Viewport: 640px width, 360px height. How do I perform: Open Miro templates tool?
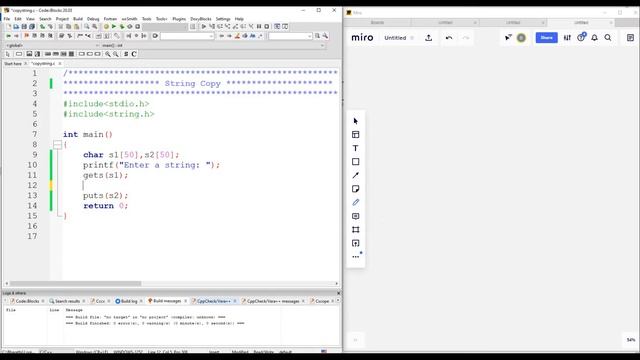pyautogui.click(x=356, y=134)
